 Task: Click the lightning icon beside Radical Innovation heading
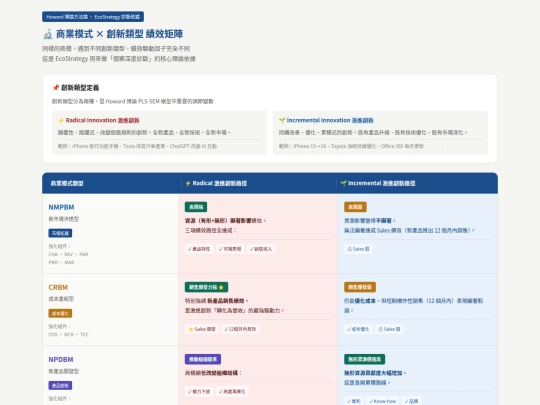61,120
